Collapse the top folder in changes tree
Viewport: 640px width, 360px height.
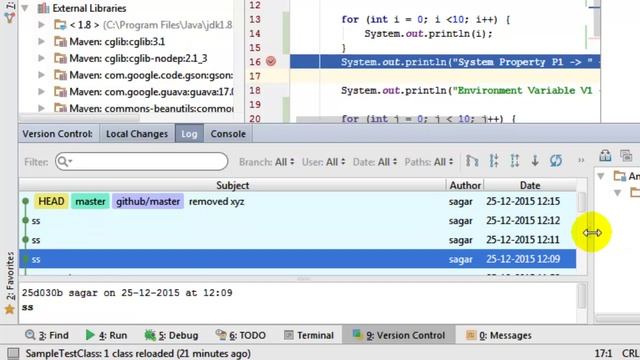(x=601, y=176)
